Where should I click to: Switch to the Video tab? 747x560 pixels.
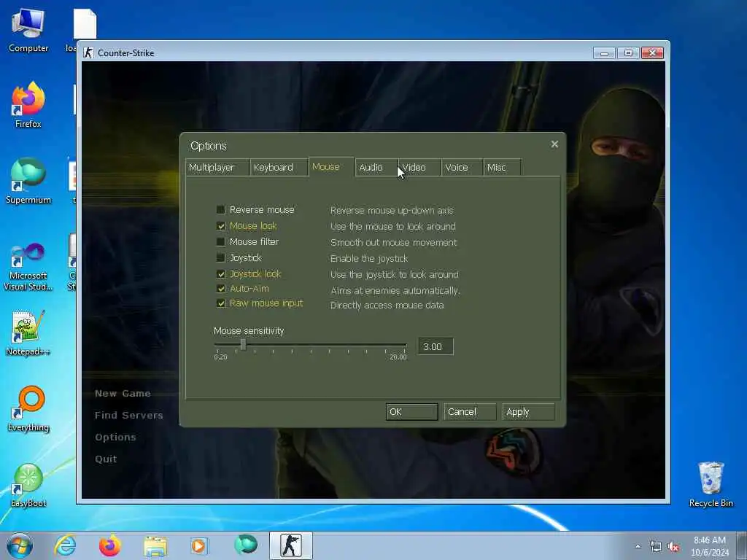click(419, 167)
